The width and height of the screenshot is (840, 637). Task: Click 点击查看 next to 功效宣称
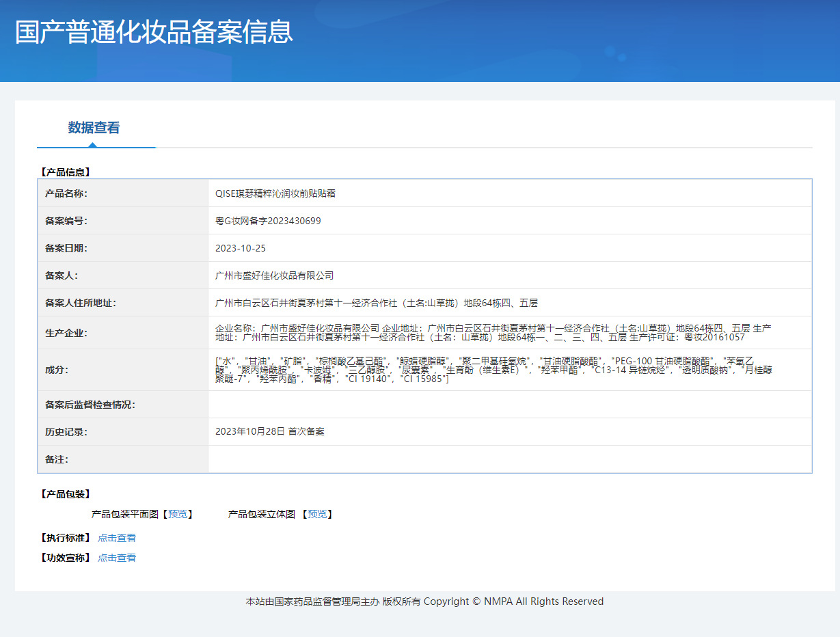point(117,558)
